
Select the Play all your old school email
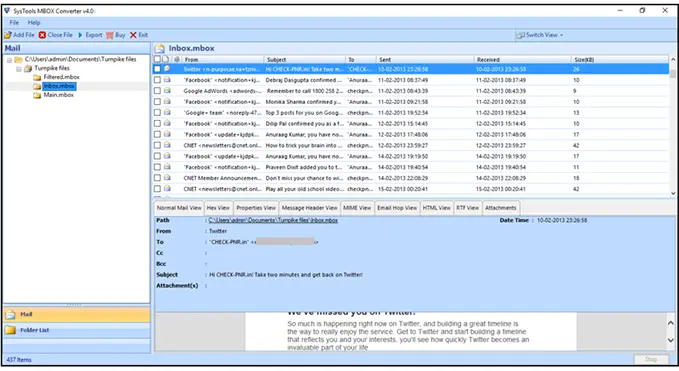(x=410, y=189)
